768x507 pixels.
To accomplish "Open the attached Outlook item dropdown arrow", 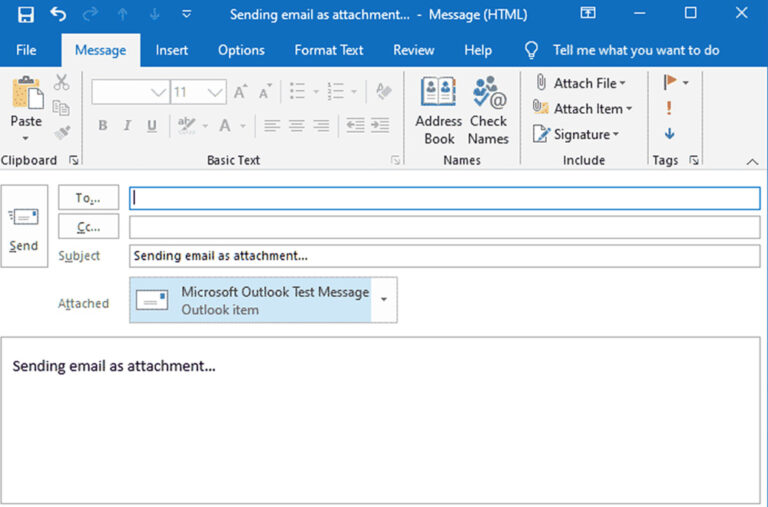I will coord(384,300).
